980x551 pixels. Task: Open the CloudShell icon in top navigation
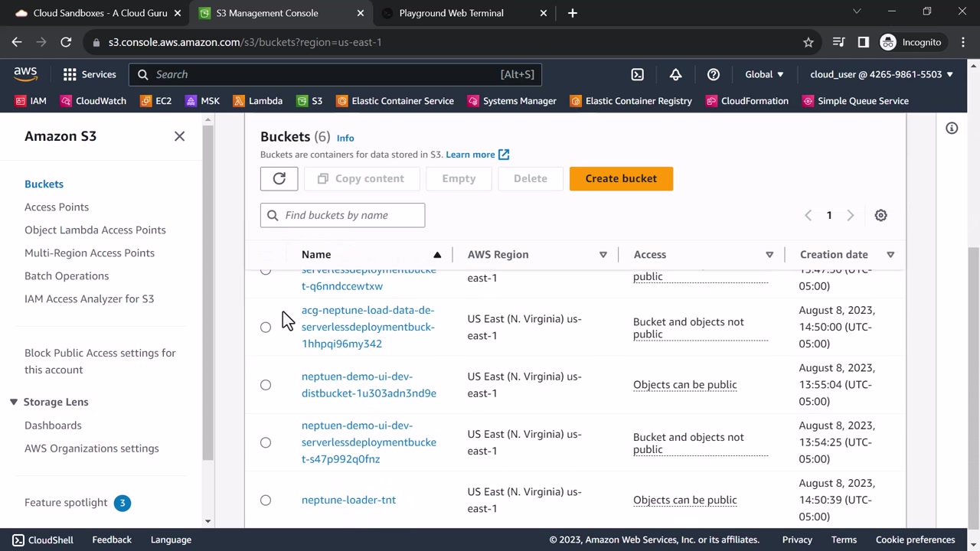click(637, 74)
